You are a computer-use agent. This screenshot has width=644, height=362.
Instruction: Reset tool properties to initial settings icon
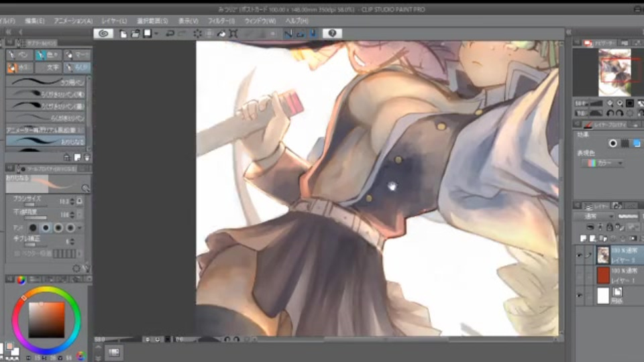pos(76,268)
